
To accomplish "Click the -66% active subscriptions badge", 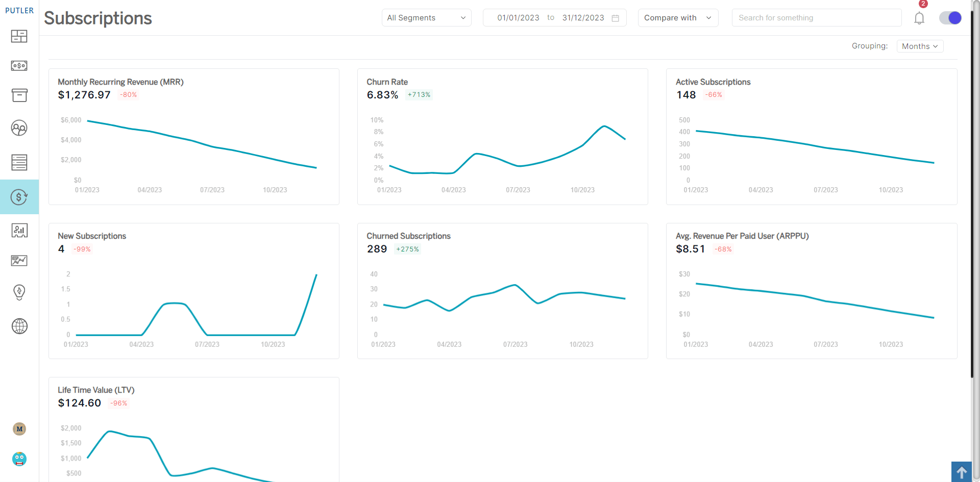I will click(x=714, y=95).
